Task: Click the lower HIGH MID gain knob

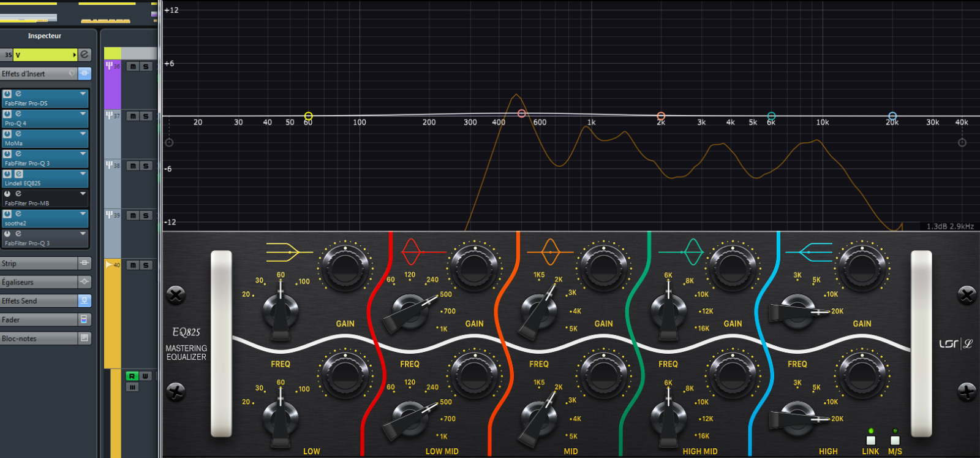Action: pyautogui.click(x=733, y=375)
